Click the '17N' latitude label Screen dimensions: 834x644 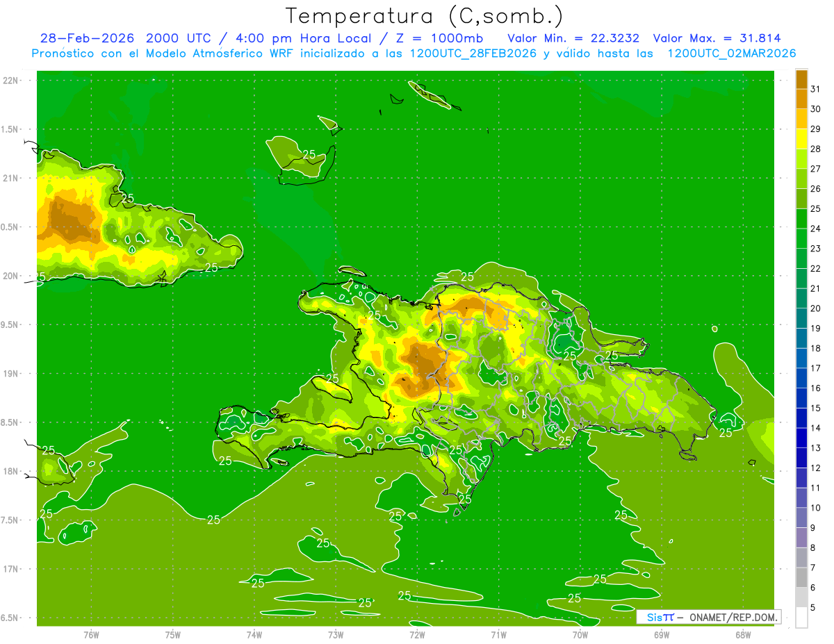click(10, 569)
